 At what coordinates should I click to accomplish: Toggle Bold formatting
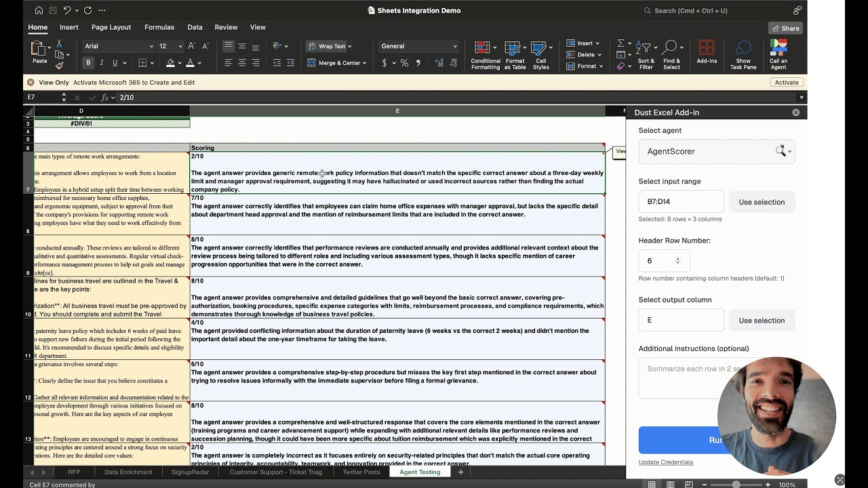[x=88, y=63]
